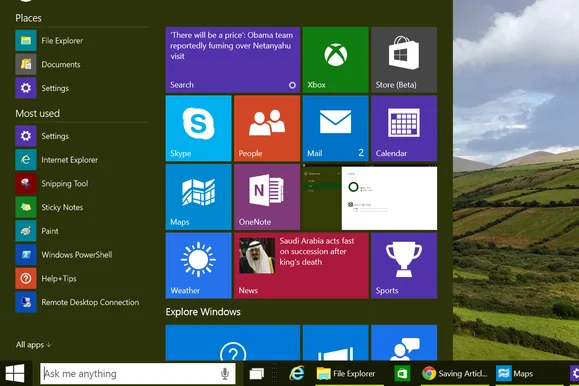The height and width of the screenshot is (386, 579).
Task: Launch Internet Explorer from Most used
Action: point(82,160)
